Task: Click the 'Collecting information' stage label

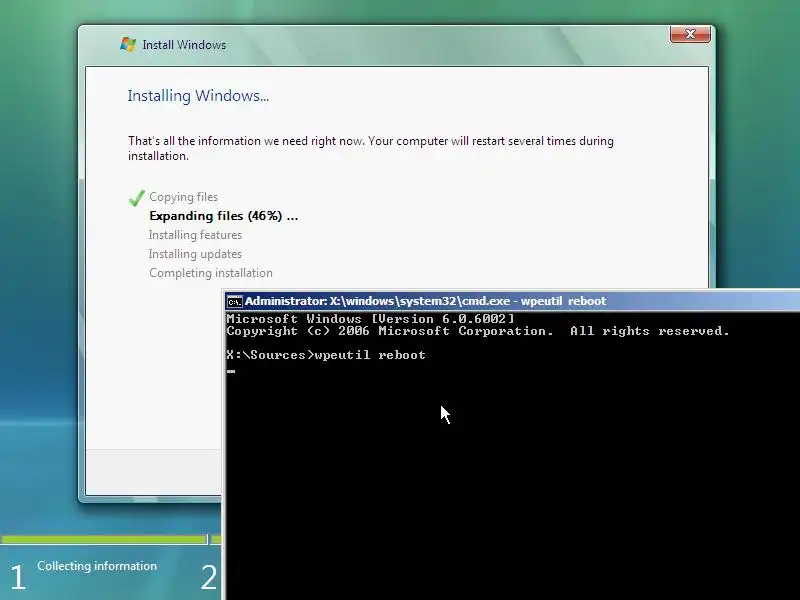Action: point(97,566)
